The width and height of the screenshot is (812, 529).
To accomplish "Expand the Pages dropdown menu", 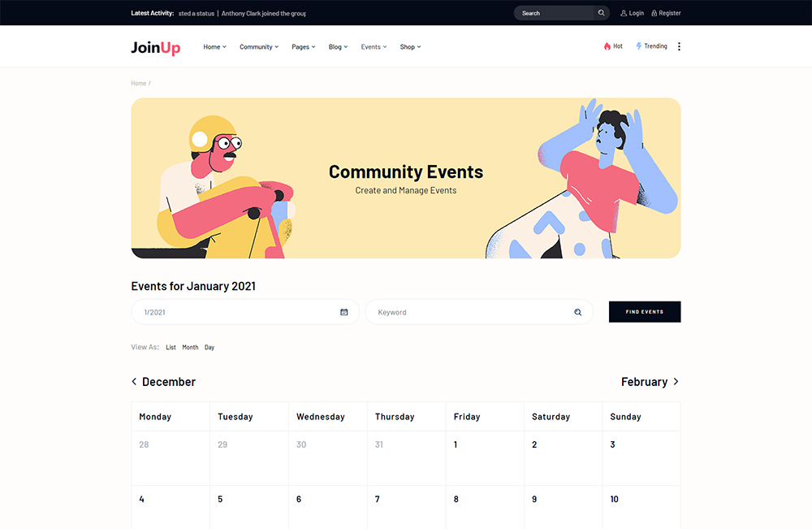I will coord(304,47).
